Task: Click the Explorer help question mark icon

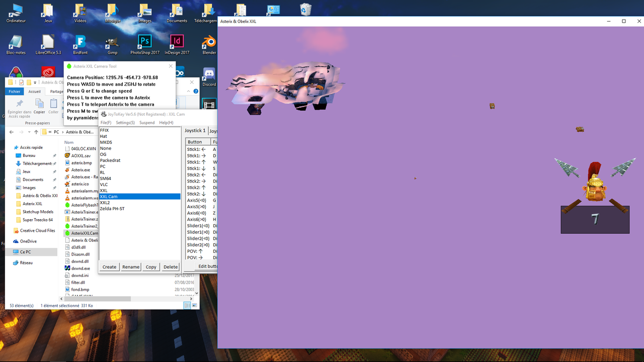Action: tap(196, 91)
